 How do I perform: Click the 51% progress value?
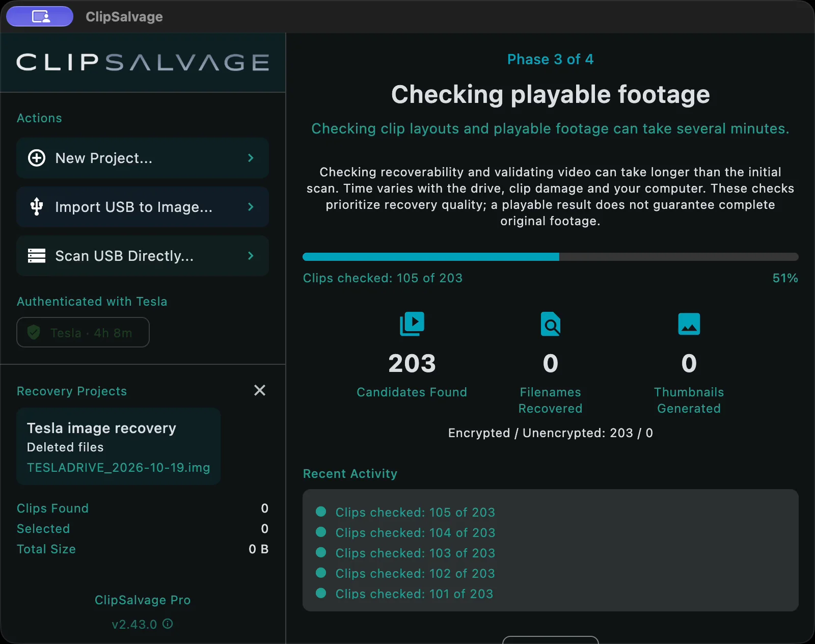785,278
